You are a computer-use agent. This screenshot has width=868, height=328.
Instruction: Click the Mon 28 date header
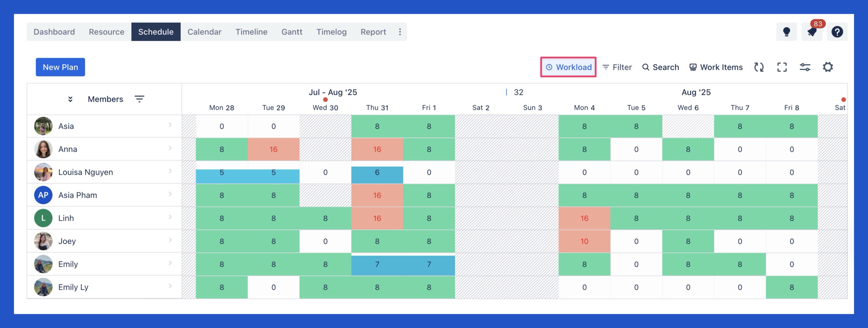click(x=222, y=108)
